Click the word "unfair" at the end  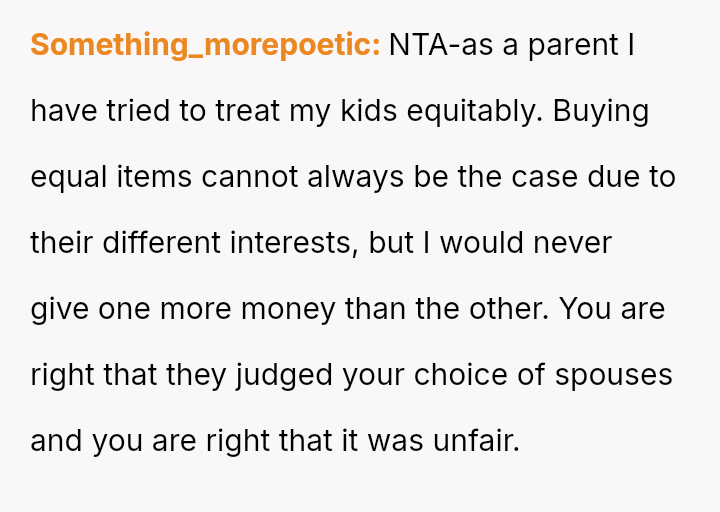tap(473, 441)
